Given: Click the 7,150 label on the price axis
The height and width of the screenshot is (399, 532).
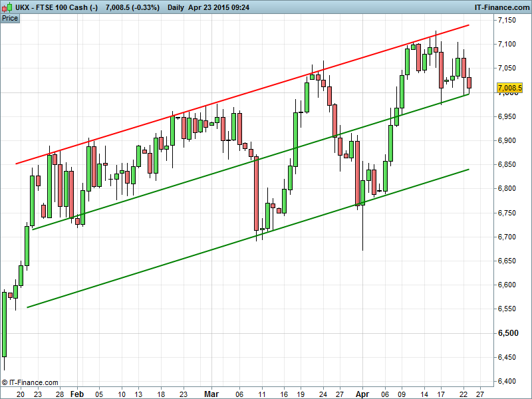Looking at the screenshot, I should (507, 21).
